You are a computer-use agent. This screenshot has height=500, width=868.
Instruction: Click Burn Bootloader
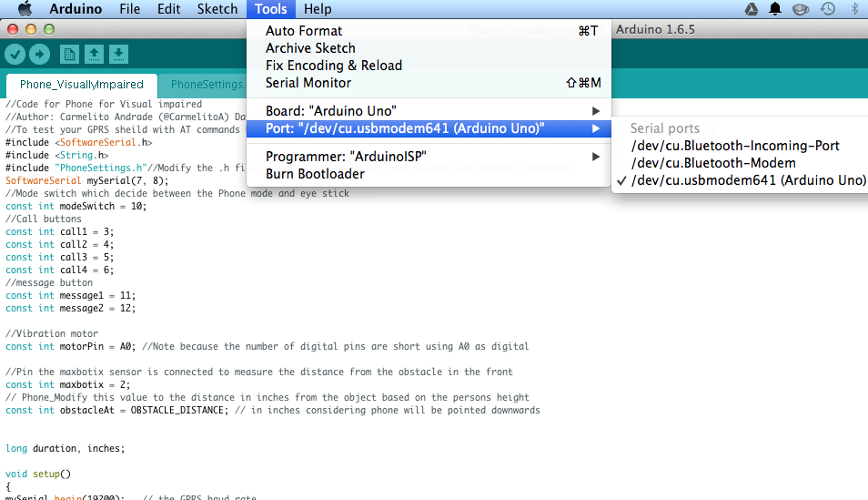click(429, 174)
